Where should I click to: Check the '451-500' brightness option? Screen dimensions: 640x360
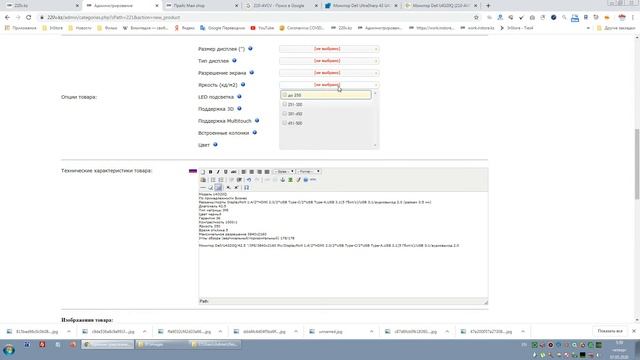[284, 123]
